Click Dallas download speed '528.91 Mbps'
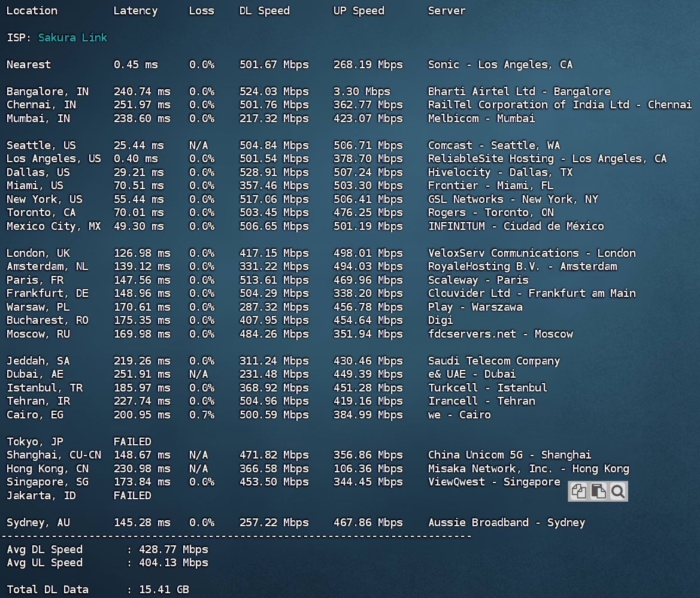The height and width of the screenshot is (598, 700). coord(274,172)
